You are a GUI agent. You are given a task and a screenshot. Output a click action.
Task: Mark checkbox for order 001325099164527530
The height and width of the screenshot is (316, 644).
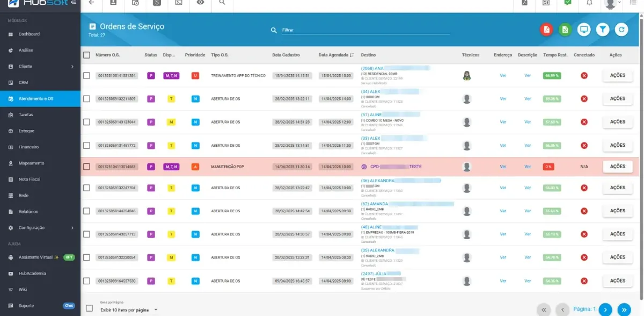click(86, 281)
